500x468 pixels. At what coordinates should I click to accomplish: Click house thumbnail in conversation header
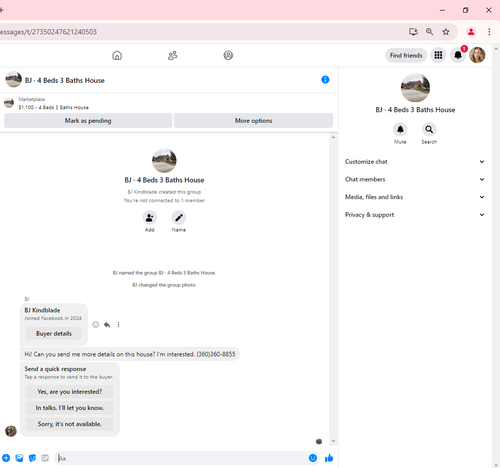tap(14, 79)
